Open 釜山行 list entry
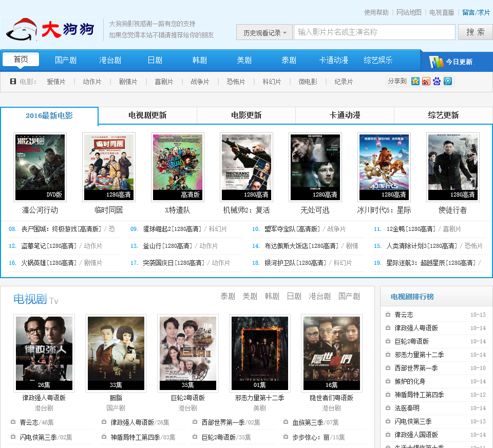This screenshot has width=493, height=448. [167, 246]
